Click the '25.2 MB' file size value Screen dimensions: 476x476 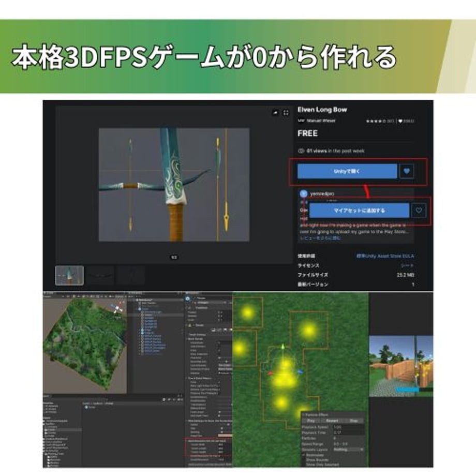pos(405,275)
